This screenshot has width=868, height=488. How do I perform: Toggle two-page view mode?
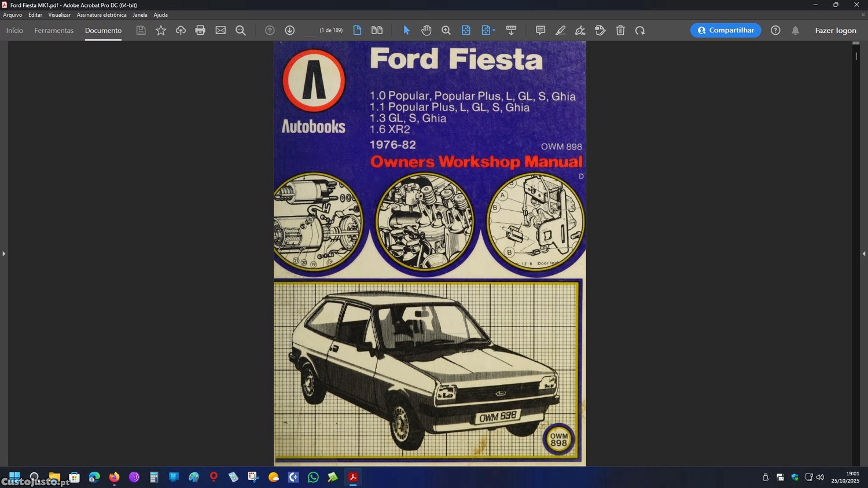pos(377,30)
